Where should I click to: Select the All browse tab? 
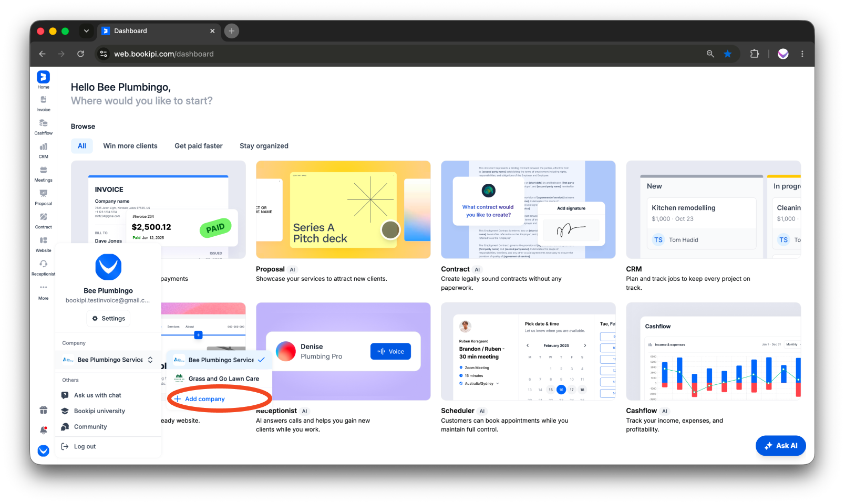coord(82,146)
